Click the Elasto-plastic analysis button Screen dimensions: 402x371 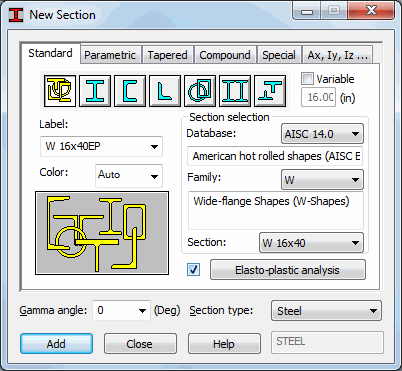coord(288,270)
